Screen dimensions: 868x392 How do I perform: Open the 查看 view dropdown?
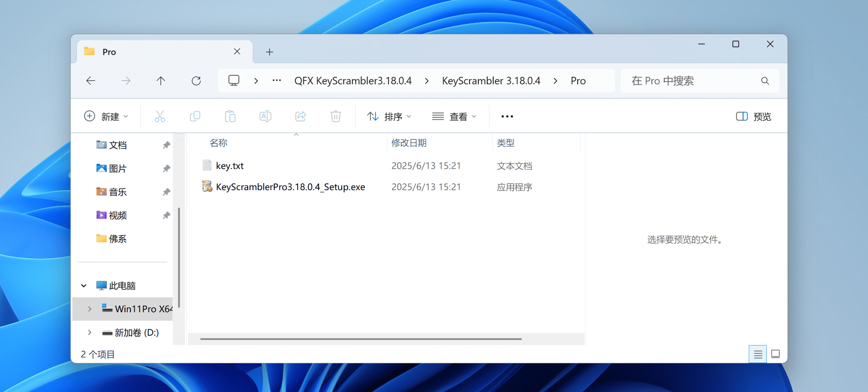tap(454, 117)
